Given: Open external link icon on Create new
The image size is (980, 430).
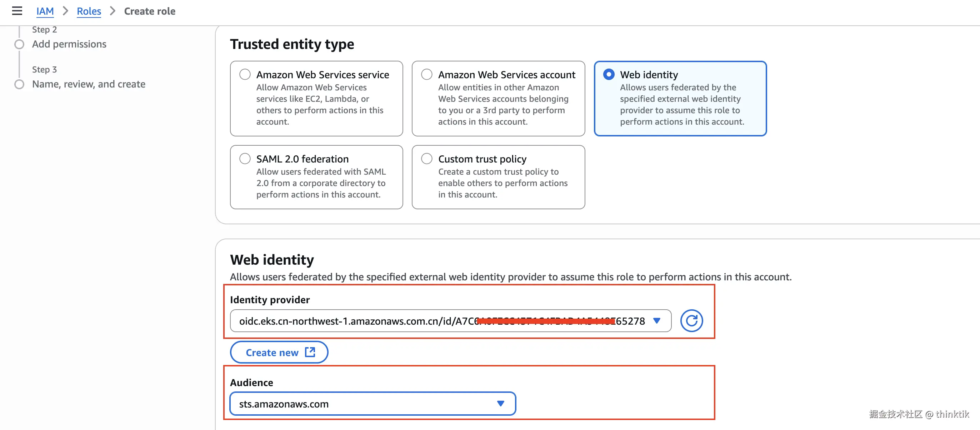Looking at the screenshot, I should click(x=310, y=352).
